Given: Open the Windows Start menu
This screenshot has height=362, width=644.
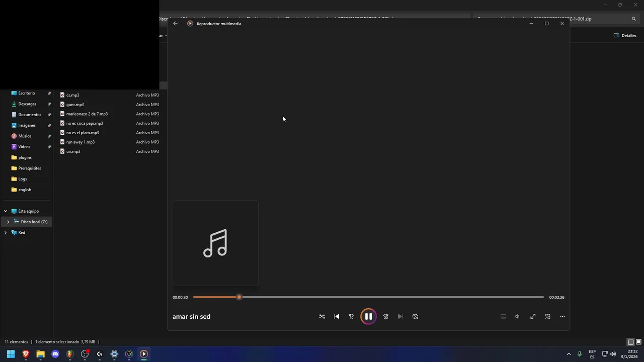Looking at the screenshot, I should click(11, 354).
